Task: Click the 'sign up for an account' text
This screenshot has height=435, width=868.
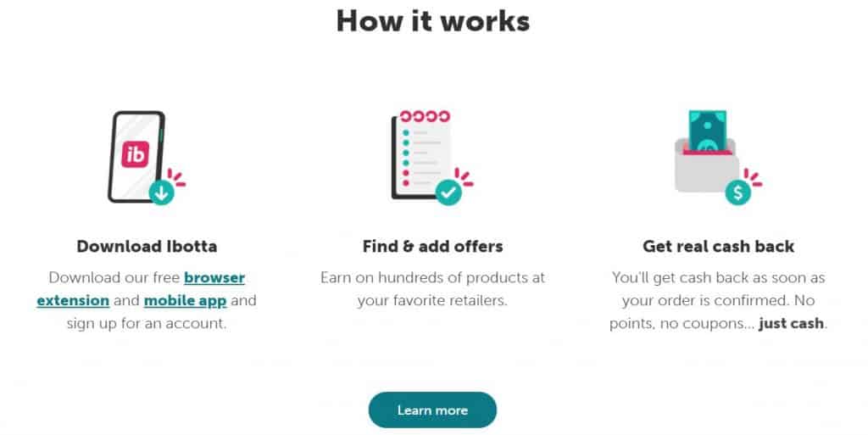Action: pos(147,323)
